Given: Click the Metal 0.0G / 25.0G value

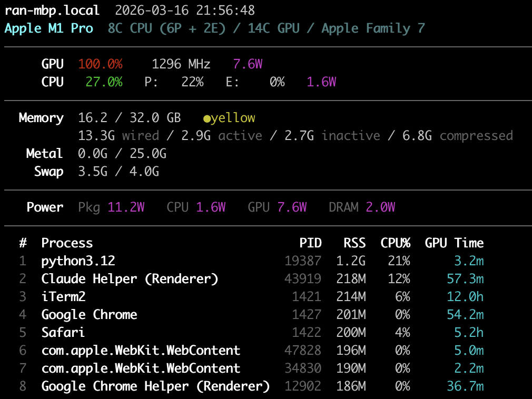Looking at the screenshot, I should (122, 154).
